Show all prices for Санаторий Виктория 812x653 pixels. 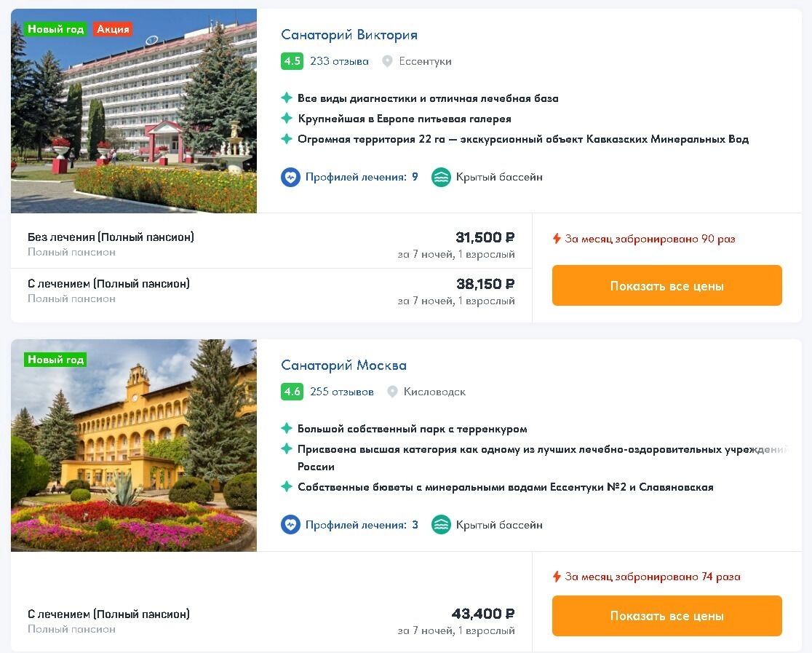666,285
